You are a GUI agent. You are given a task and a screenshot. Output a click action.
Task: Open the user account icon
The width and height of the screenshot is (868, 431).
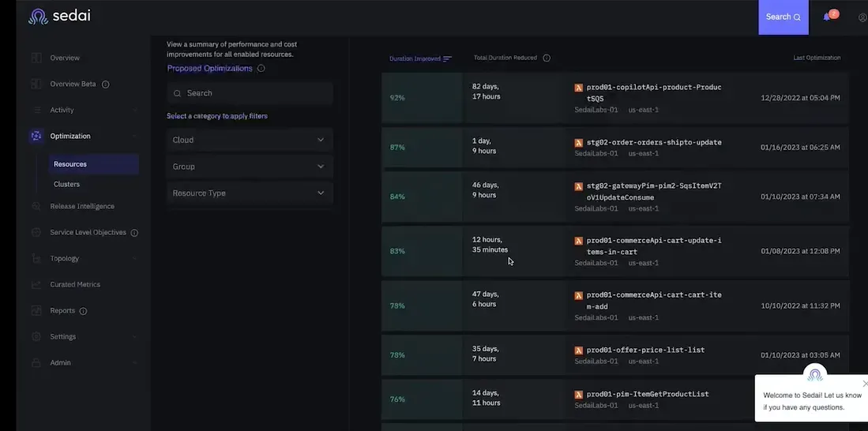point(862,17)
